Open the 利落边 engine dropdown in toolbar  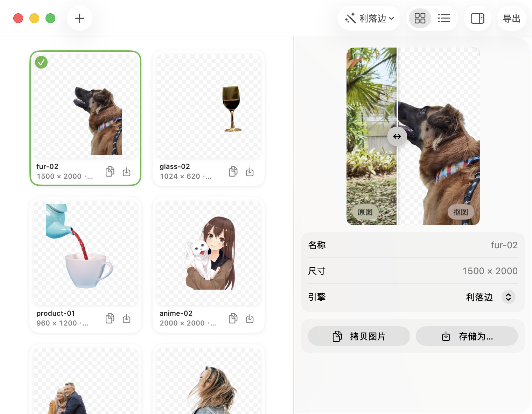coord(369,18)
